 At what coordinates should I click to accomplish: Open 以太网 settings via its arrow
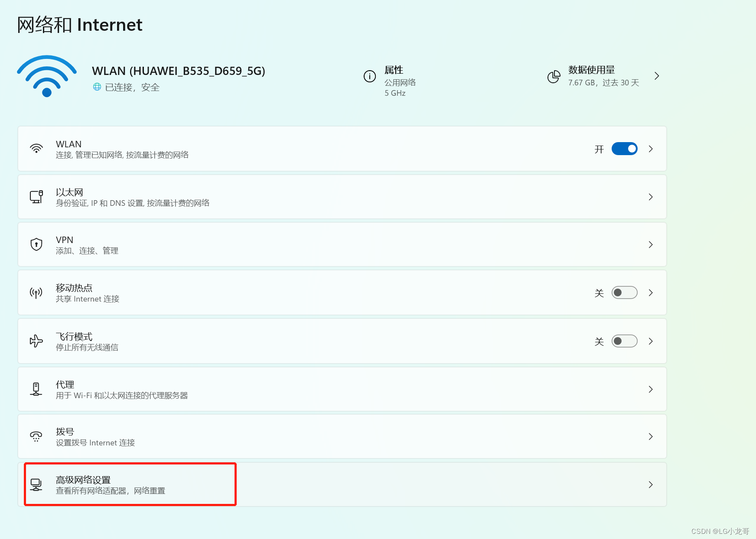coord(651,197)
